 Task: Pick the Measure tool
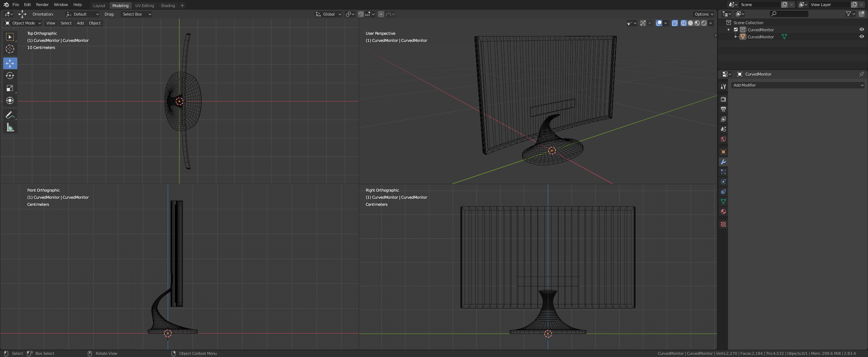pos(10,127)
